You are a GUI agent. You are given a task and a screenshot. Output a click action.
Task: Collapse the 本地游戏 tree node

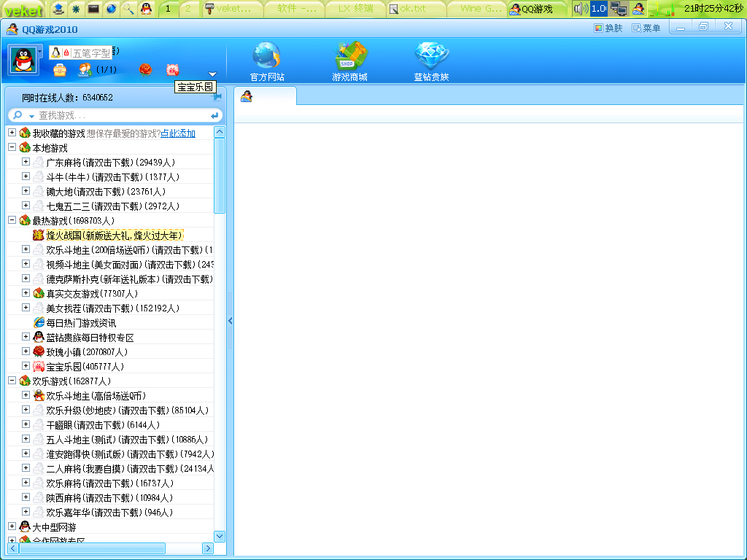click(12, 147)
